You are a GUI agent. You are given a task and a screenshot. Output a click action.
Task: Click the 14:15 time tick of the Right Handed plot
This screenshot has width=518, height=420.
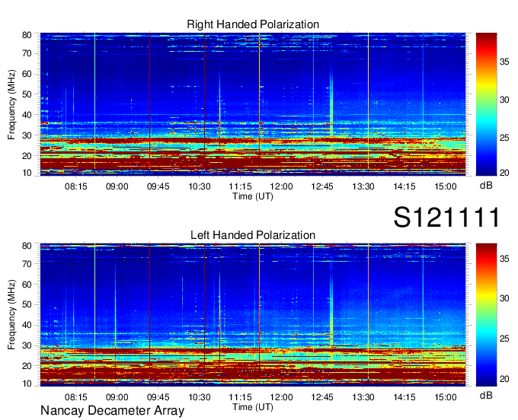click(x=404, y=186)
